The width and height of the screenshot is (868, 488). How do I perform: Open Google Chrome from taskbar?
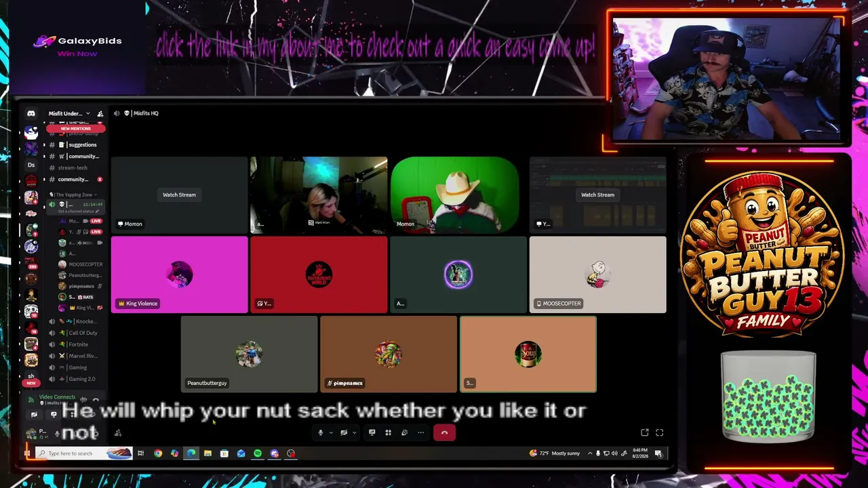coord(158,453)
